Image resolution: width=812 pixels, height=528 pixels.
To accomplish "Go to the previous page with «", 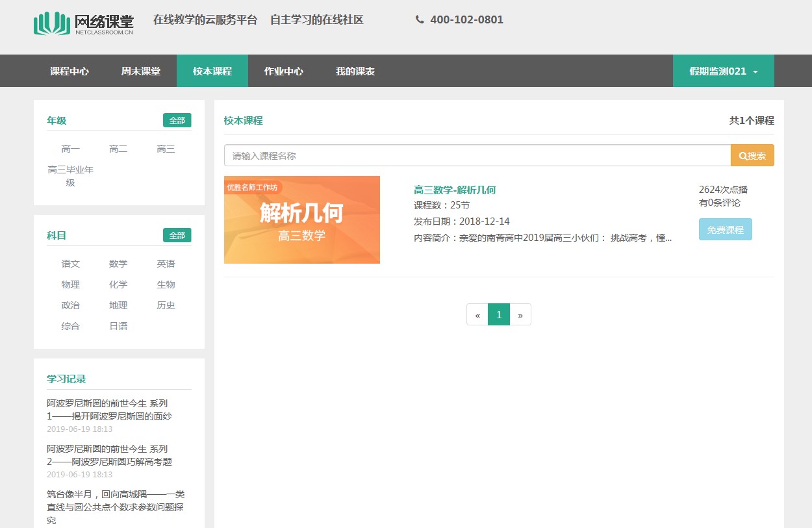I will coord(477,315).
